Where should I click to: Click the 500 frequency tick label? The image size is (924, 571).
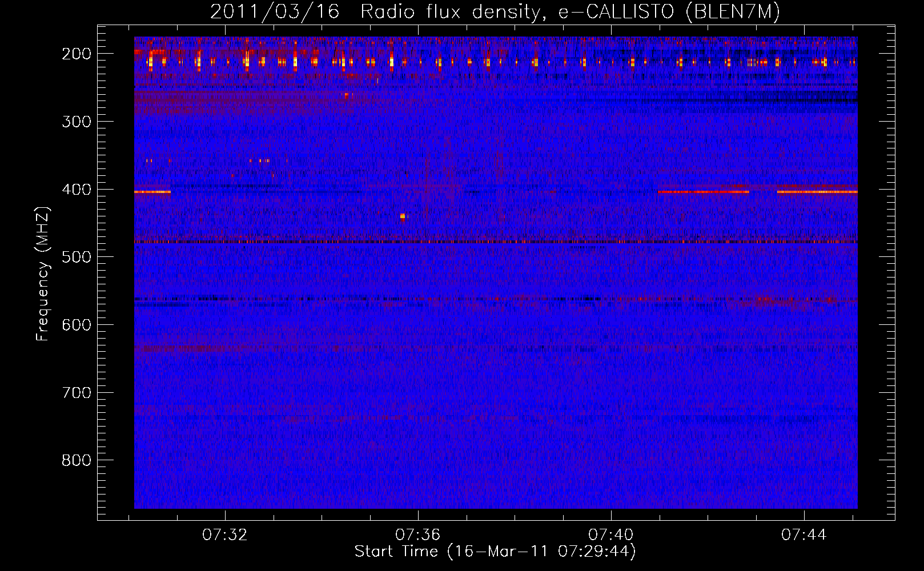(x=77, y=257)
